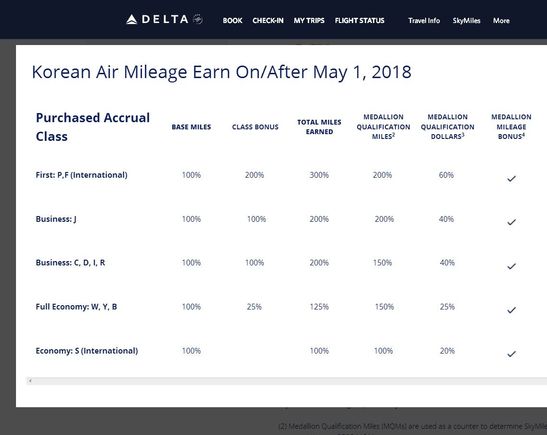This screenshot has height=435, width=547.
Task: Click the DELTA wordmark home link
Action: pos(165,19)
